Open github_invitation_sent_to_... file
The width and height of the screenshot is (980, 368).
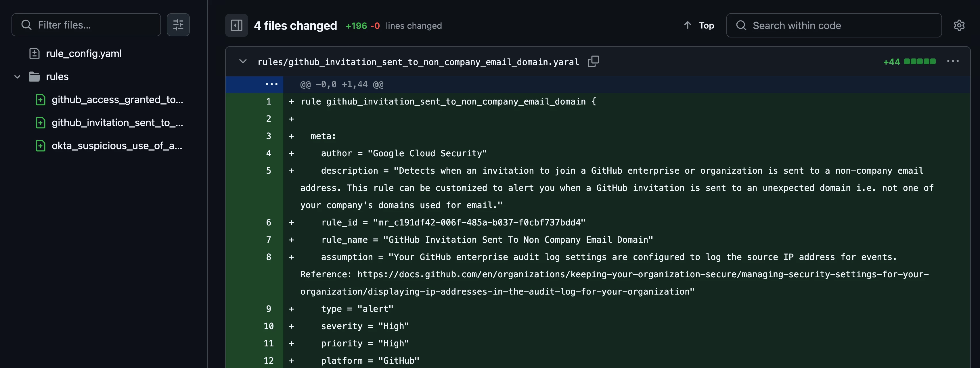point(117,123)
